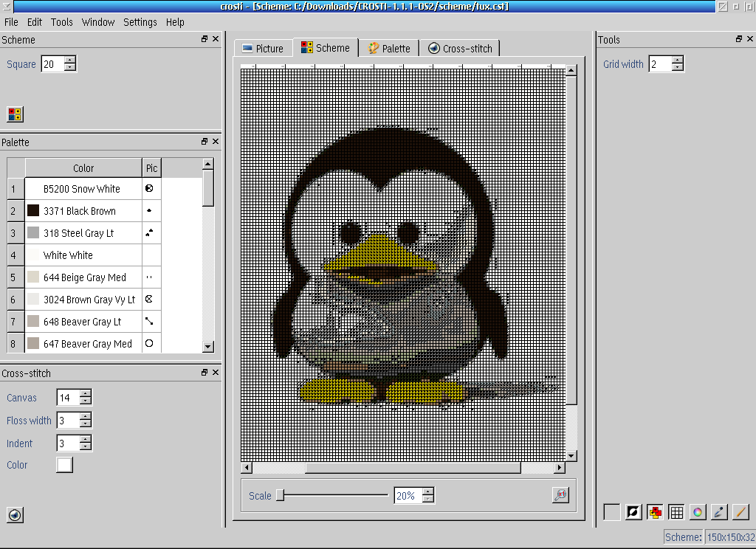Click the Square value input field
The width and height of the screenshot is (756, 549).
coord(53,63)
